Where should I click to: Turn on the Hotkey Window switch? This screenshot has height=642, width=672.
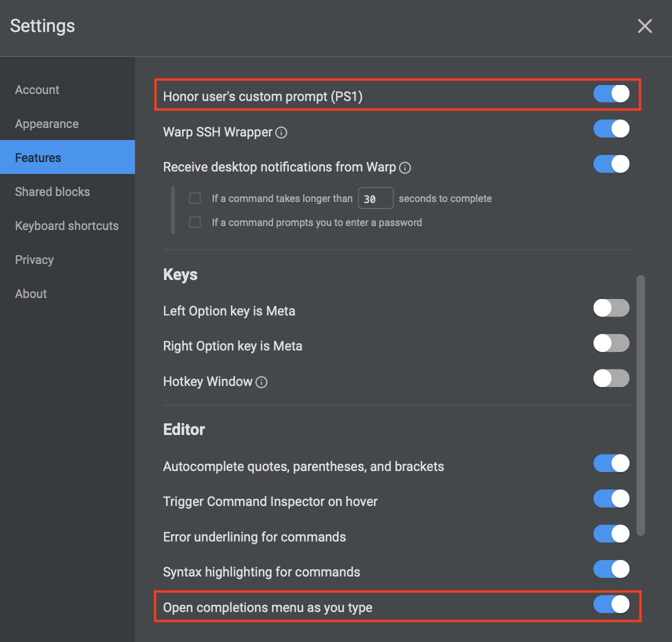click(x=611, y=378)
